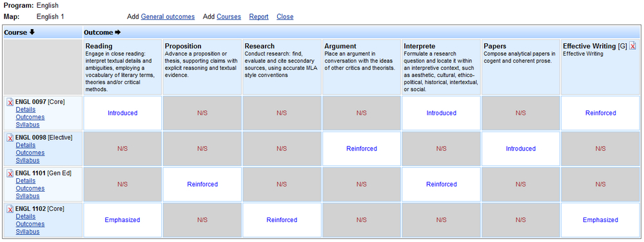Click the ENGL 1102 [Core] course title
Image resolution: width=644 pixels, height=242 pixels.
40,208
